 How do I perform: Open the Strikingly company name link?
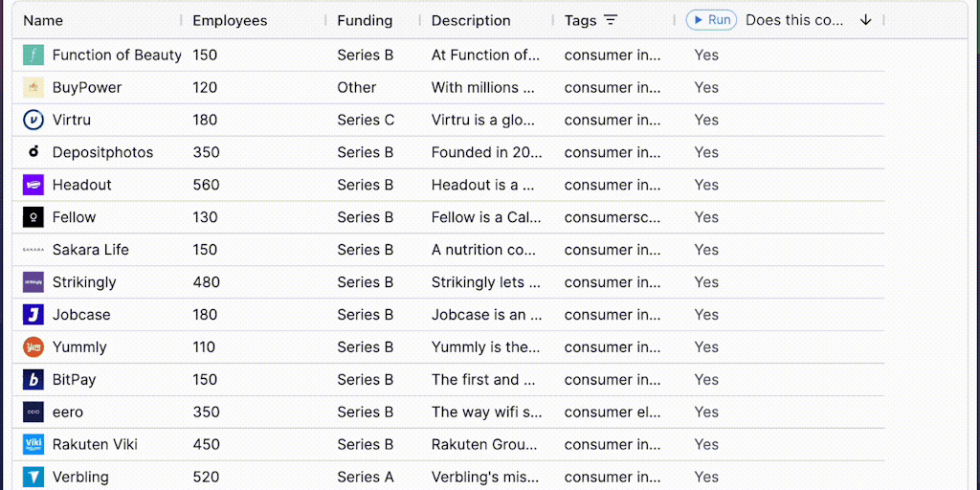pyautogui.click(x=84, y=282)
